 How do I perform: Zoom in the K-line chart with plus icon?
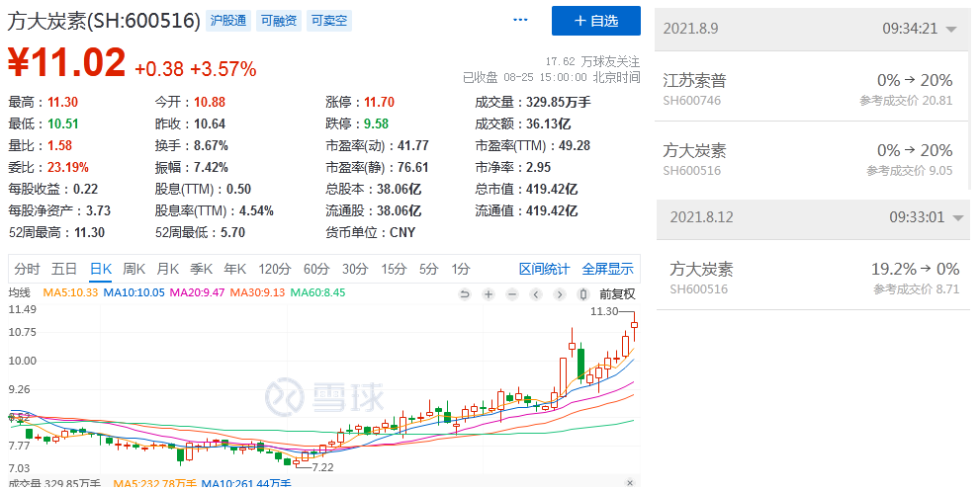pos(488,294)
